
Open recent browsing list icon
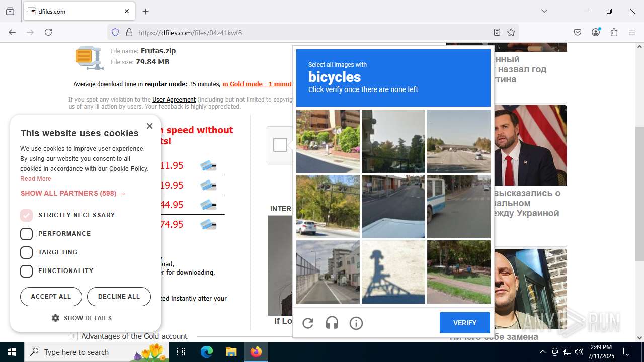click(x=10, y=11)
